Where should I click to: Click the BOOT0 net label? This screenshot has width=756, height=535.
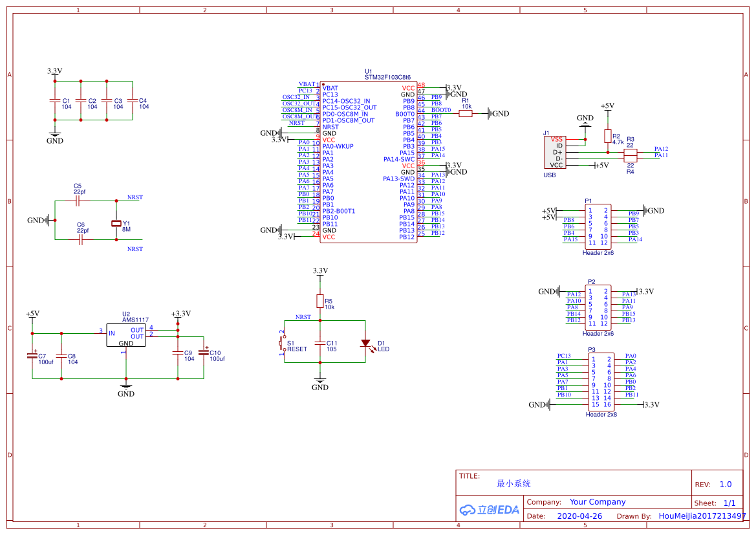click(440, 110)
